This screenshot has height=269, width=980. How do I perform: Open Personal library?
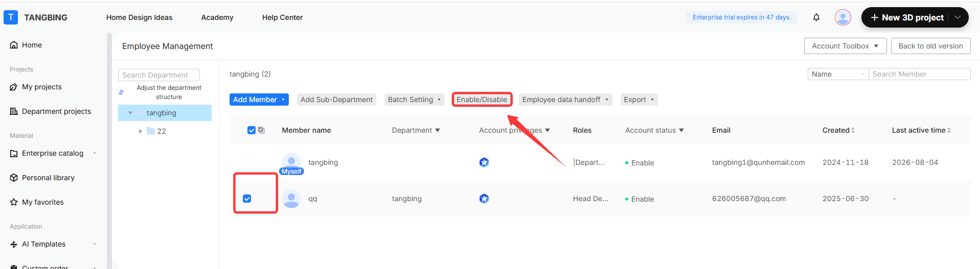48,178
